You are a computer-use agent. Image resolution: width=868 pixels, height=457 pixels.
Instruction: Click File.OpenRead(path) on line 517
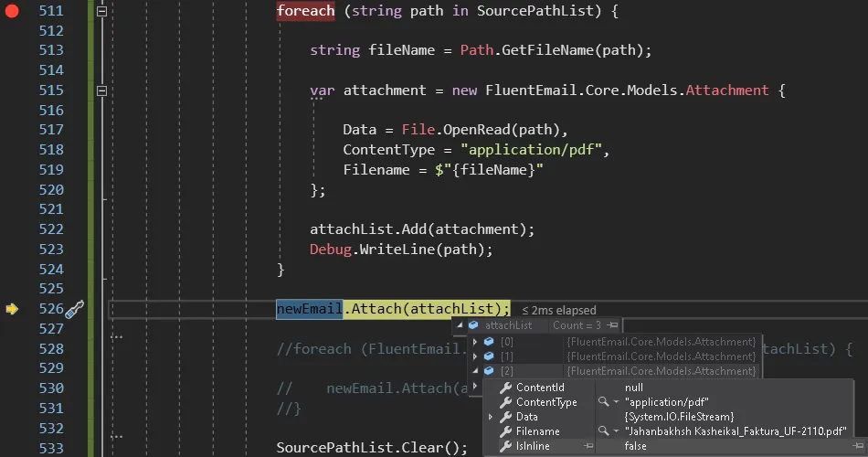tap(481, 130)
